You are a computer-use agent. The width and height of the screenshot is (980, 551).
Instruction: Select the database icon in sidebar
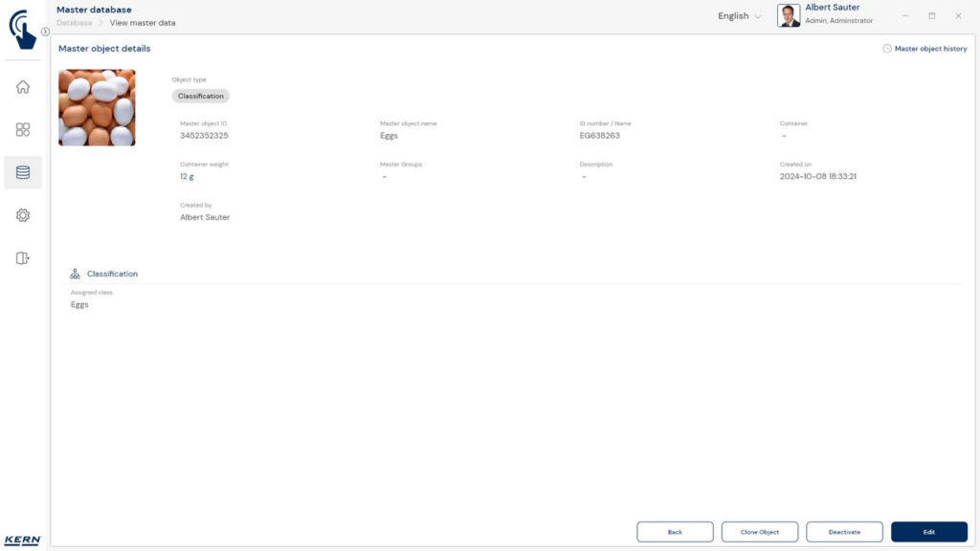pyautogui.click(x=23, y=172)
